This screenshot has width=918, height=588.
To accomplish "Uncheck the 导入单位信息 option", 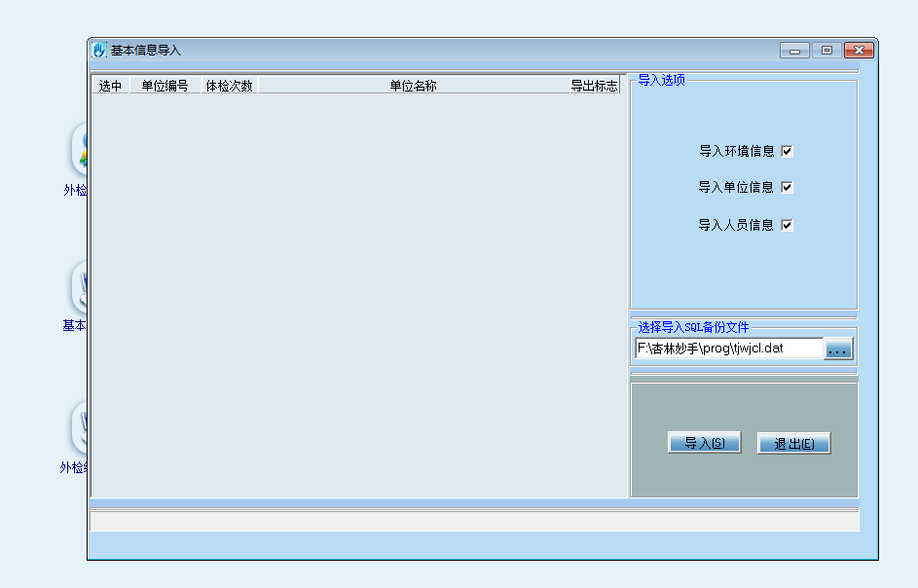I will coord(787,187).
